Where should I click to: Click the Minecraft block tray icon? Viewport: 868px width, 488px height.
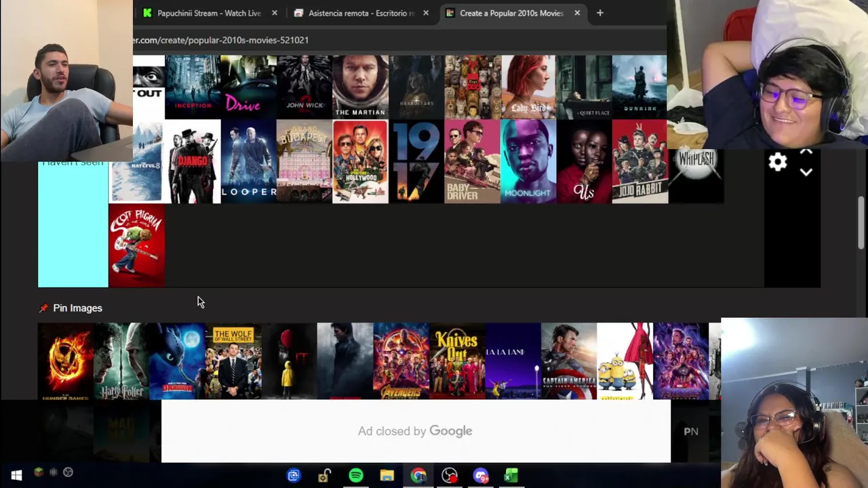point(39,472)
